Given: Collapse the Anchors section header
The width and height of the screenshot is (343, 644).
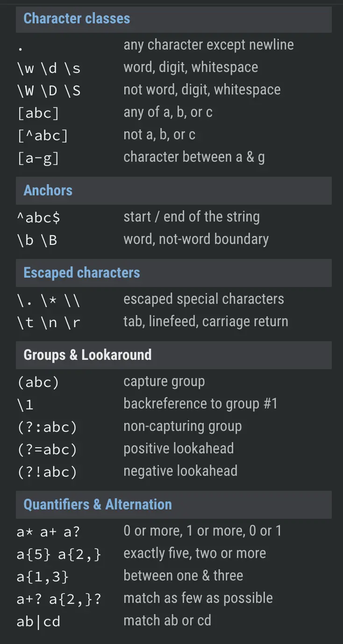Looking at the screenshot, I should tap(174, 191).
